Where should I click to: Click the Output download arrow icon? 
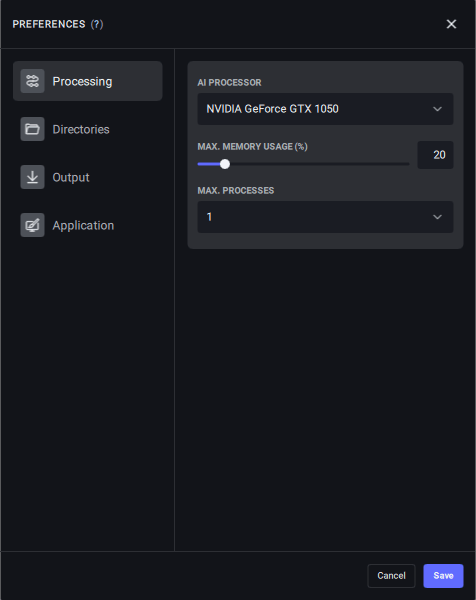pos(33,177)
